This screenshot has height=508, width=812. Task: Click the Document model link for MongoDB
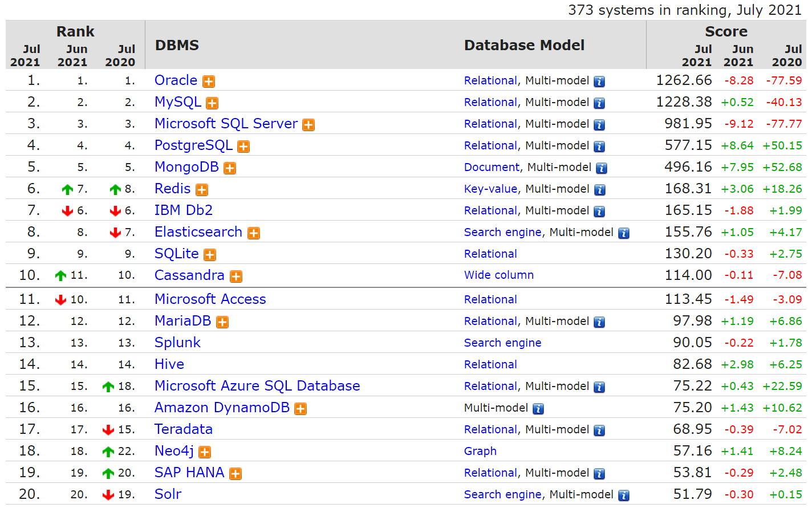click(492, 167)
